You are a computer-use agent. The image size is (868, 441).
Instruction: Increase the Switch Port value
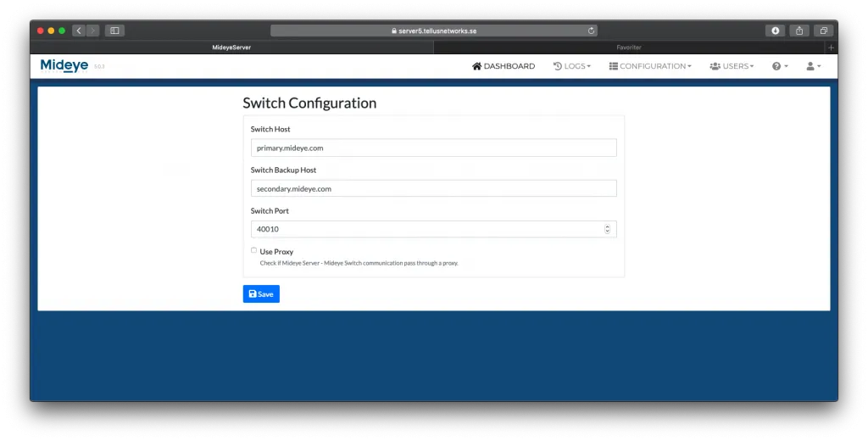pyautogui.click(x=607, y=226)
